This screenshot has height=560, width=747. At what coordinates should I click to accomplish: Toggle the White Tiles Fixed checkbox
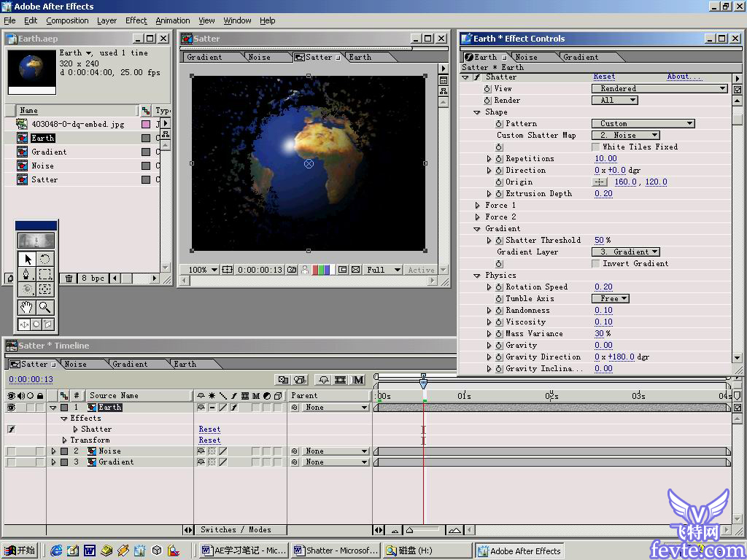tap(595, 147)
